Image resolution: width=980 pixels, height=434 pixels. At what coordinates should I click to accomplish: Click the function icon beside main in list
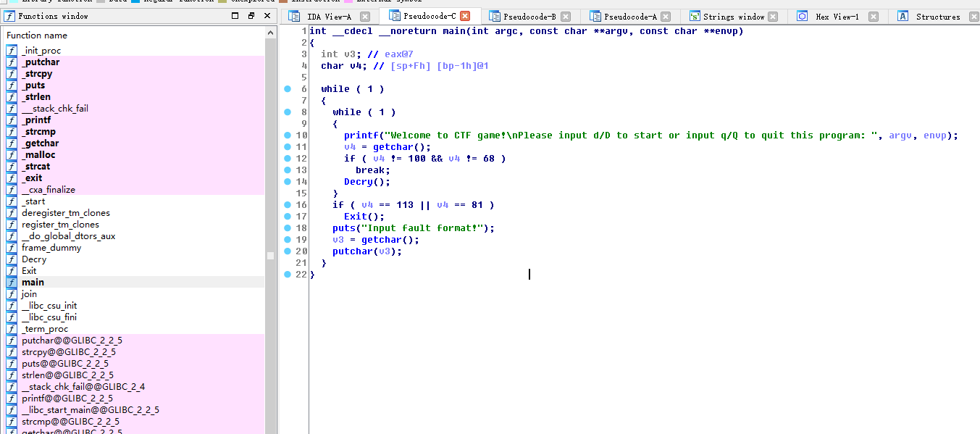click(12, 283)
